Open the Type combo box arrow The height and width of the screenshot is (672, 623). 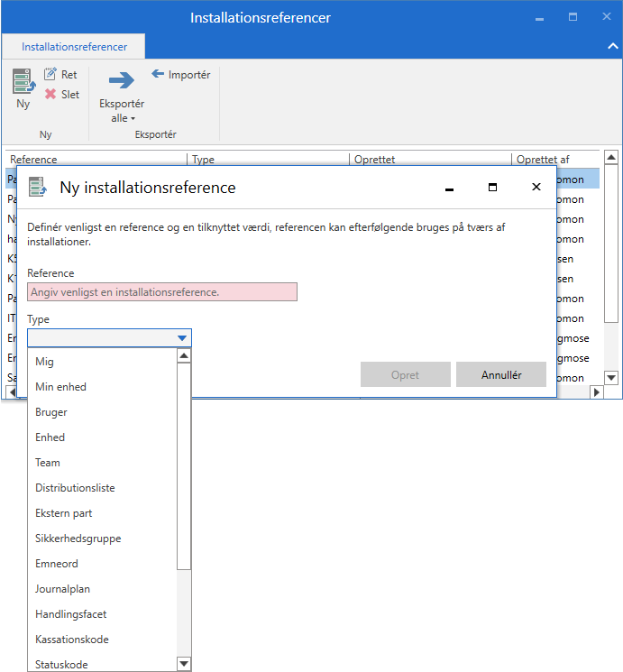click(x=182, y=338)
